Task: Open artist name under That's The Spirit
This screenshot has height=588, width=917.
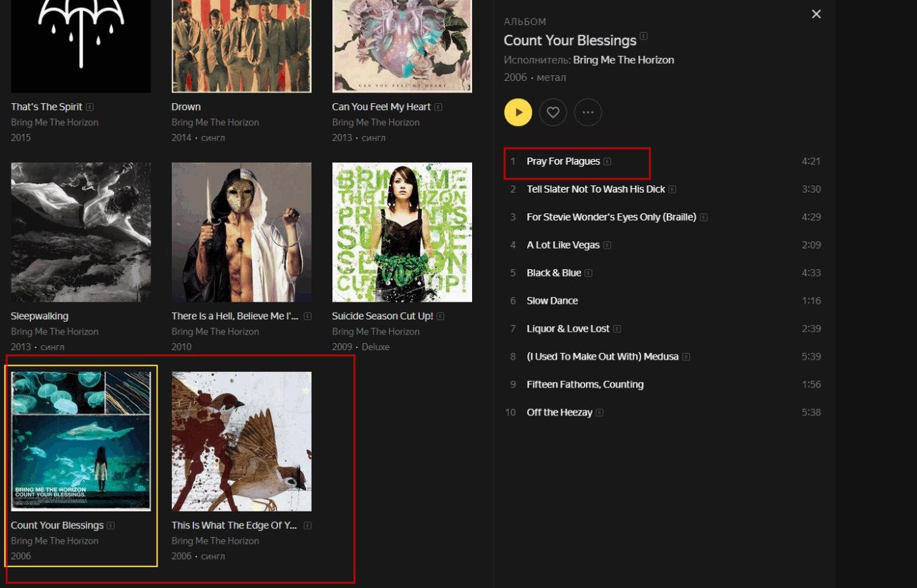Action: coord(54,122)
